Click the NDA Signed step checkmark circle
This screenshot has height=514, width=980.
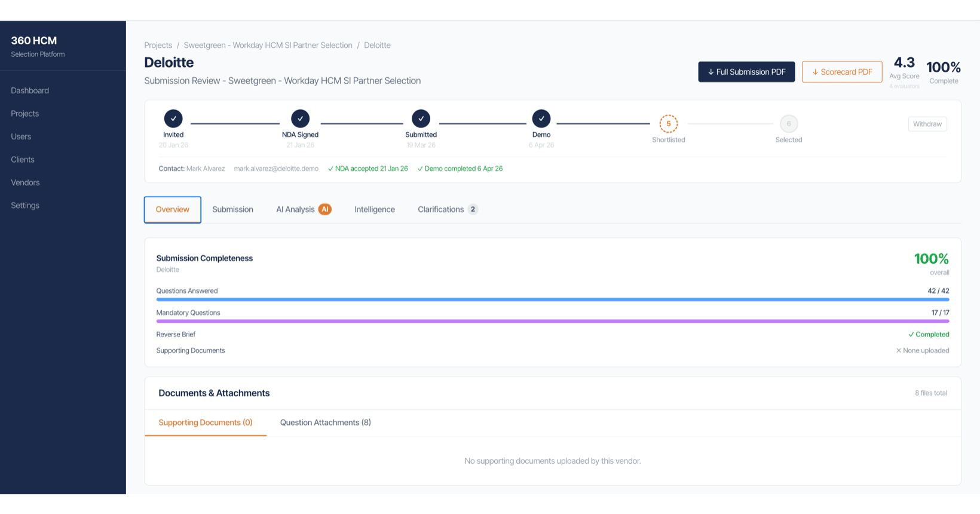pyautogui.click(x=300, y=118)
